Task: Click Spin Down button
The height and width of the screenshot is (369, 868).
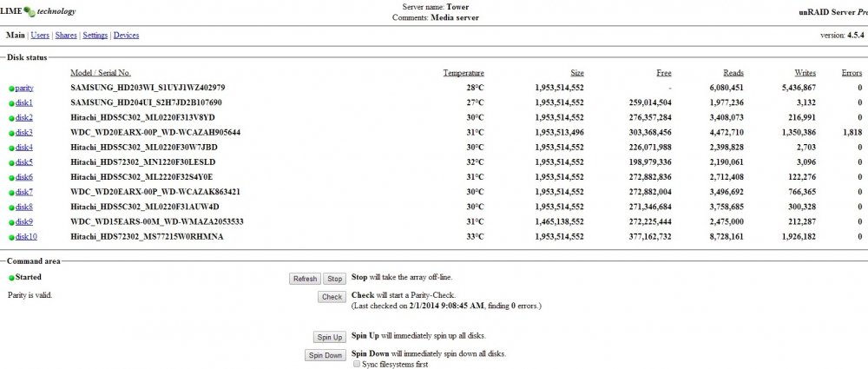Action: click(x=325, y=355)
